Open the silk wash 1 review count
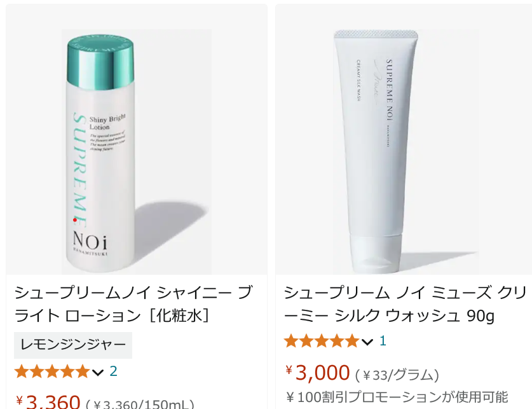This screenshot has width=532, height=409. pos(383,341)
